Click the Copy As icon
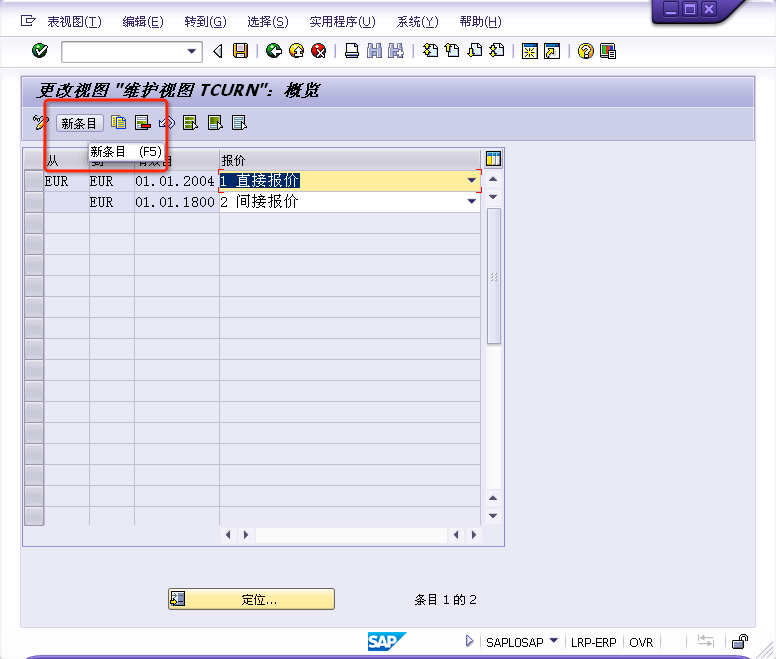The height and width of the screenshot is (659, 776). [119, 122]
